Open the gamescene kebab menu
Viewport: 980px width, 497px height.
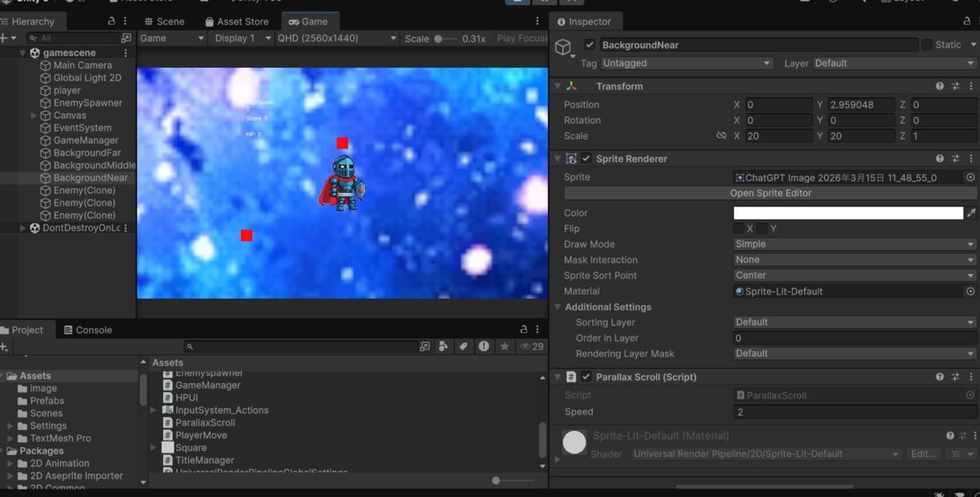coord(126,53)
